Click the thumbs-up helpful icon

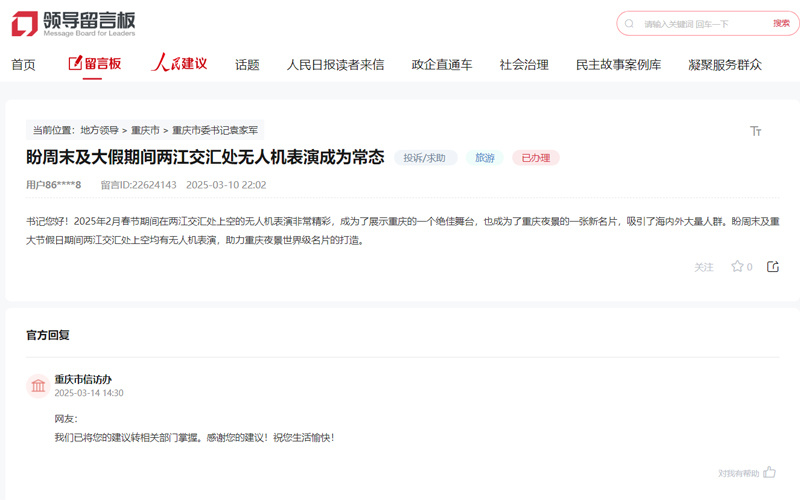770,472
